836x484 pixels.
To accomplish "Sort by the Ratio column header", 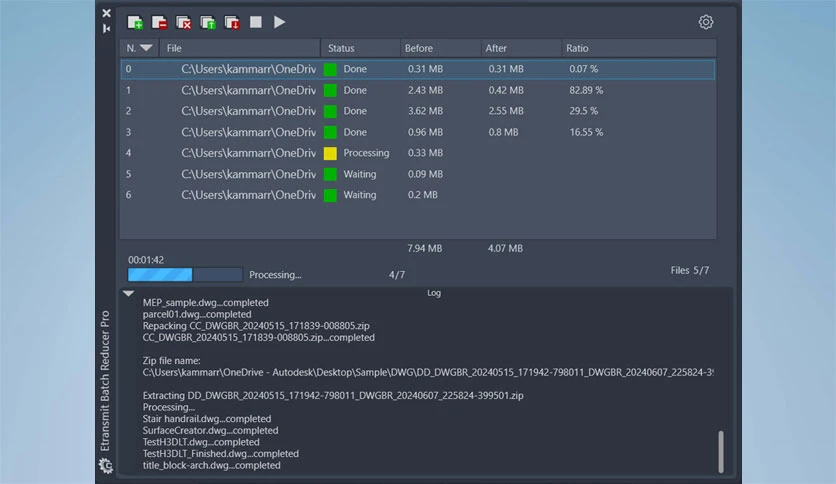I will 639,48.
